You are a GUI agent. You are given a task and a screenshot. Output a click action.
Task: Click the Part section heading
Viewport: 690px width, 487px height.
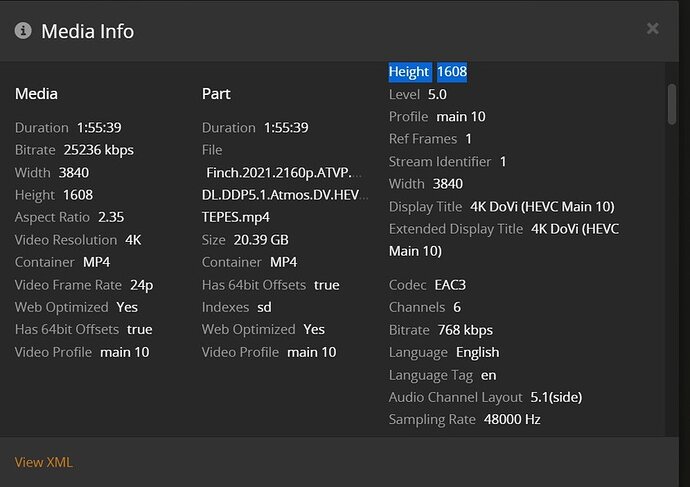click(x=216, y=94)
